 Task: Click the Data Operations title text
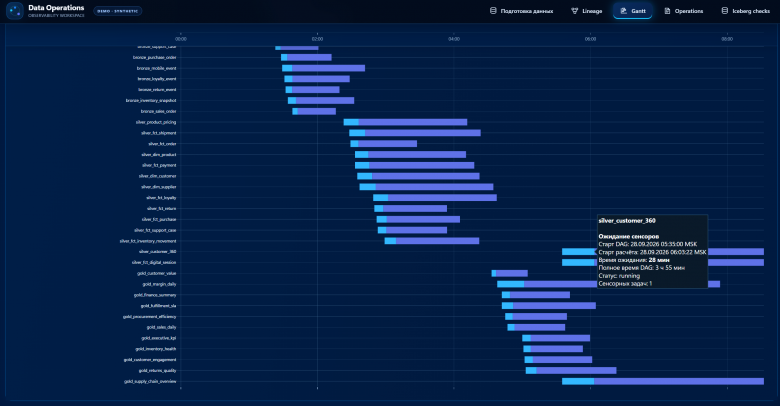[56, 8]
